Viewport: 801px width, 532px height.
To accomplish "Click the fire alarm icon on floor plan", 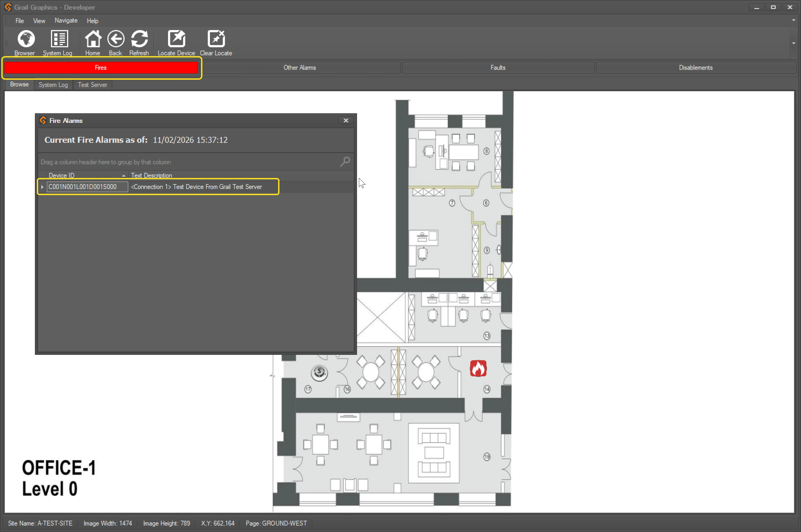I will coord(478,369).
